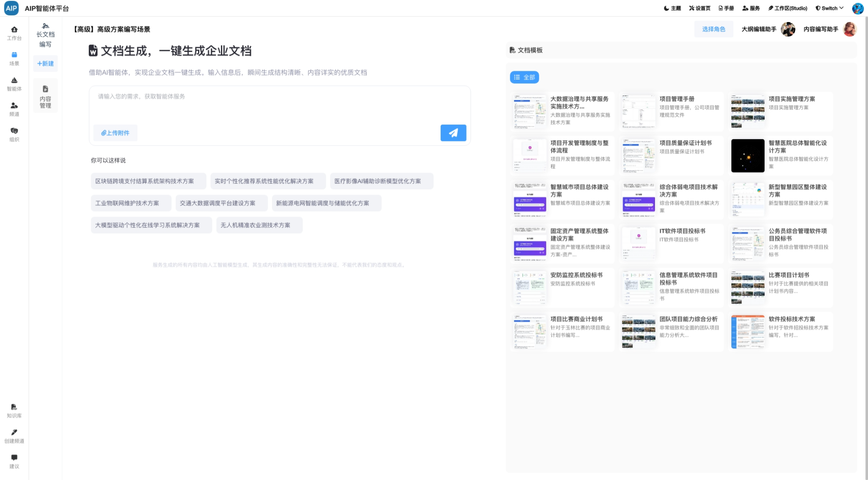
Task: Open the 智慧医院总体智能化设计方案 template thumbnail
Action: pyautogui.click(x=747, y=156)
